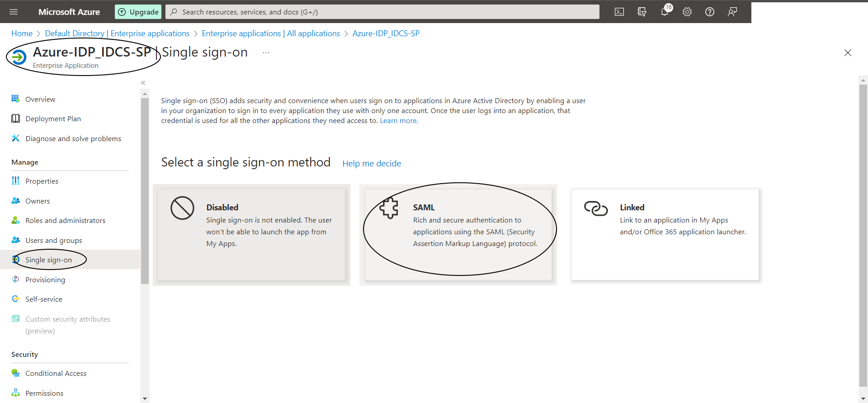This screenshot has height=403, width=868.
Task: Choose the Linked sign-on method card
Action: pyautogui.click(x=665, y=235)
